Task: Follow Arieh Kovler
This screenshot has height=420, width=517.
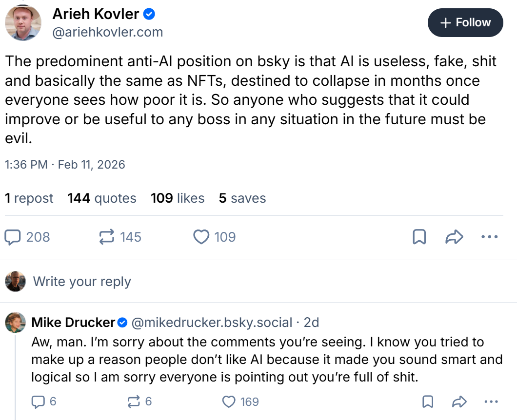Action: (x=465, y=23)
